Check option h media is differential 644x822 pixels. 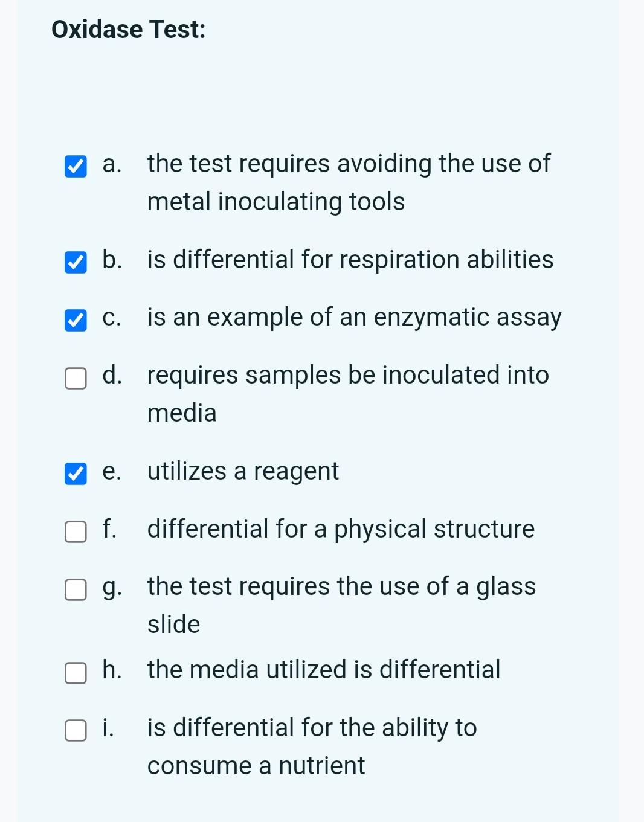pyautogui.click(x=76, y=672)
